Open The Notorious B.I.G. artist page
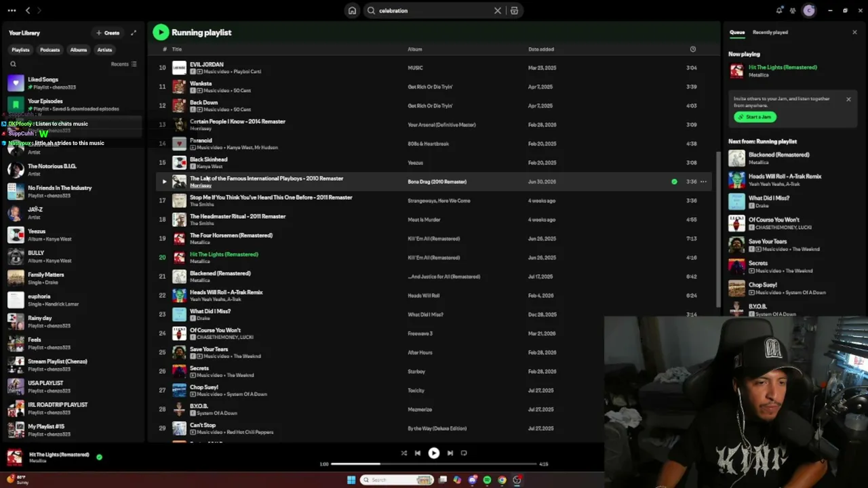 [73, 169]
